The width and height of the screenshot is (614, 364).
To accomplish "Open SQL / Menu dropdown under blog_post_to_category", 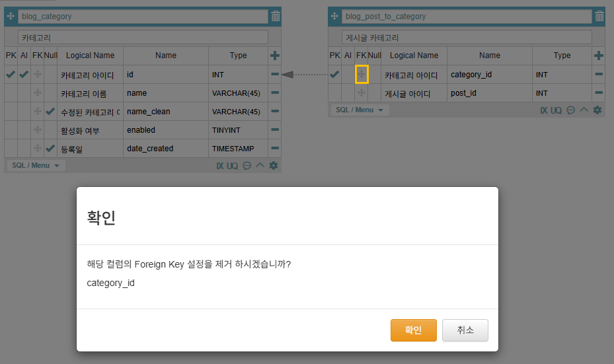I will (x=360, y=110).
